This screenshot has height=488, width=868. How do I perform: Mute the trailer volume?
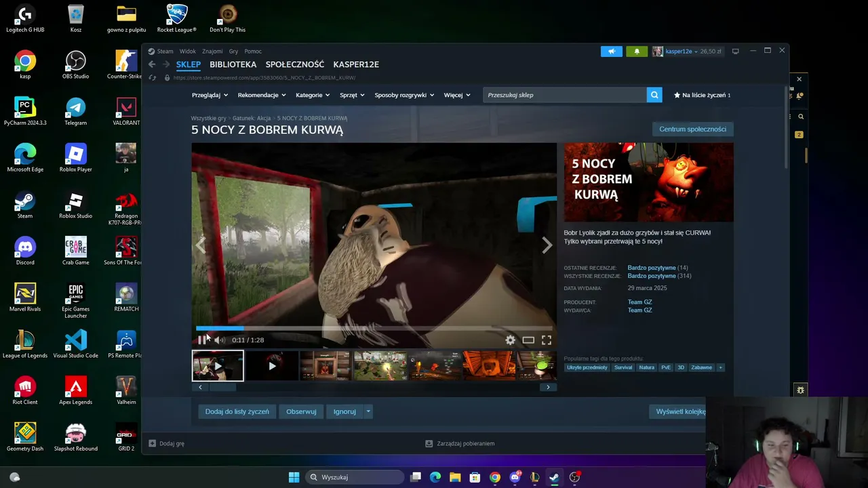219,340
